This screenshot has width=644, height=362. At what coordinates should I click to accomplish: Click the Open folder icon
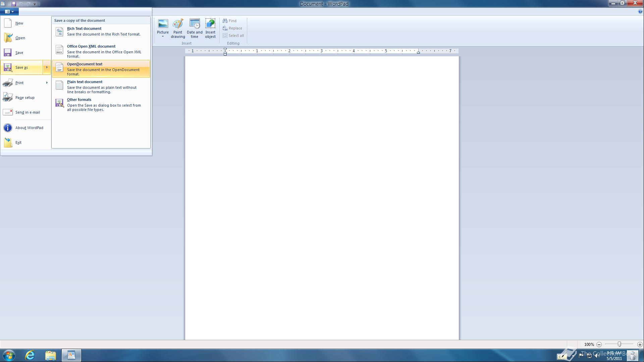(8, 38)
